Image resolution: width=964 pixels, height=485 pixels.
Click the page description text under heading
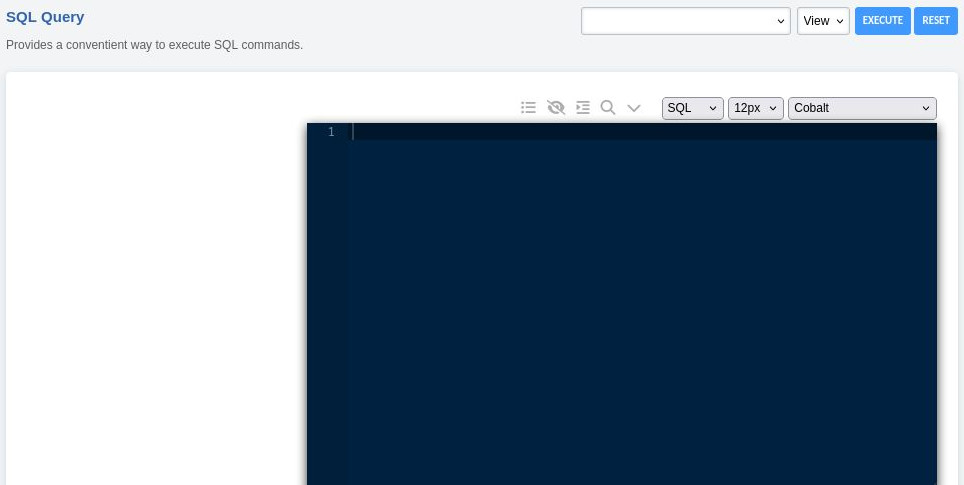154,45
